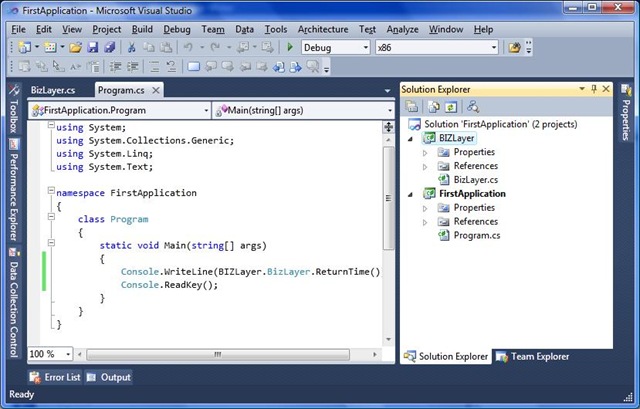Collapse the BIZLayer project node
The image size is (640, 409).
pyautogui.click(x=411, y=139)
